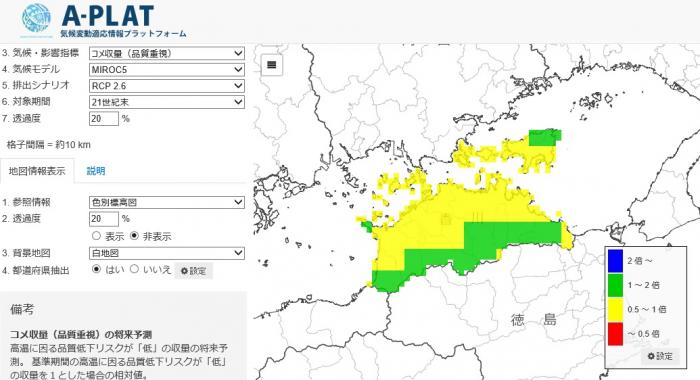Open the 背景地図 dropdown showing 白地図
The width and height of the screenshot is (700, 380).
(167, 253)
